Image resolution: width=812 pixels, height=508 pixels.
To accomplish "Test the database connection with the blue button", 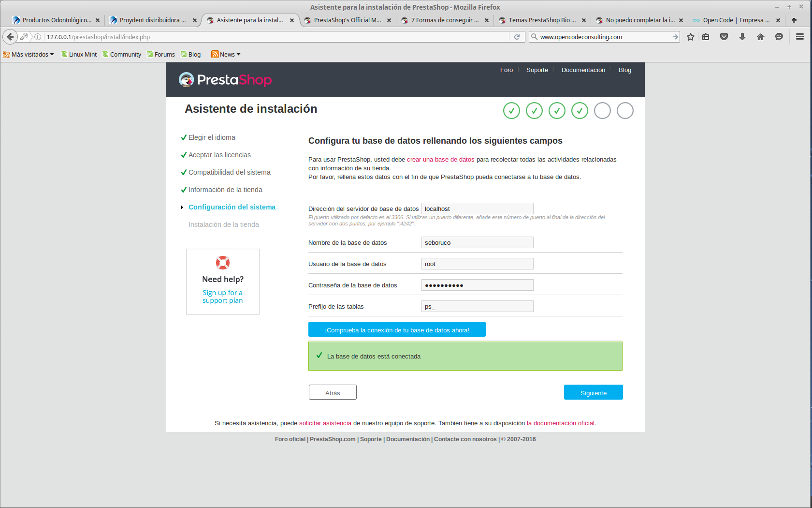I will tap(397, 329).
